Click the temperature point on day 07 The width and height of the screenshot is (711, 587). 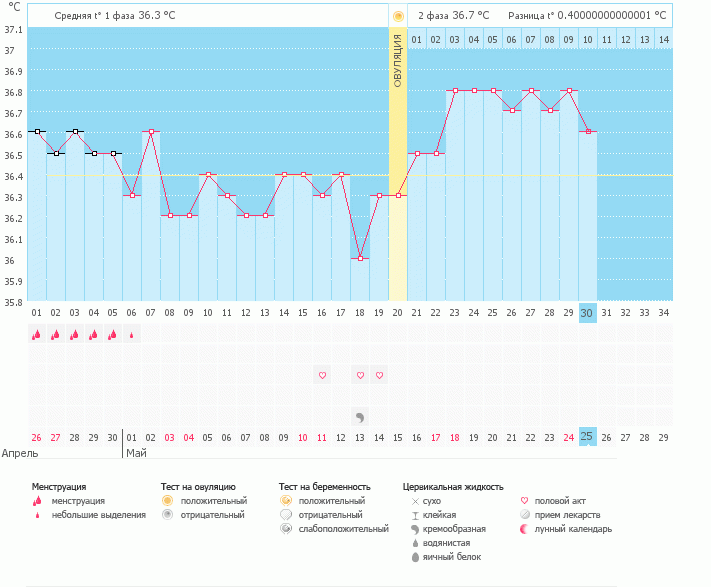pyautogui.click(x=151, y=131)
